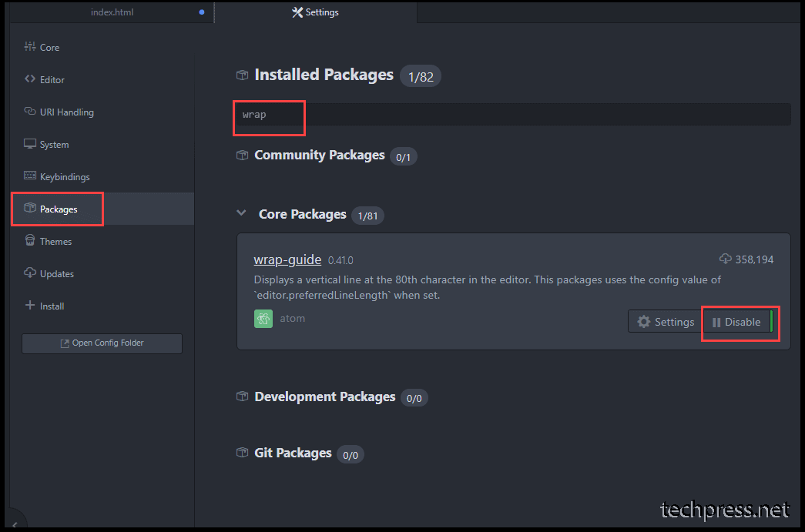Open the Themes section
This screenshot has height=532, width=805.
tap(102, 241)
